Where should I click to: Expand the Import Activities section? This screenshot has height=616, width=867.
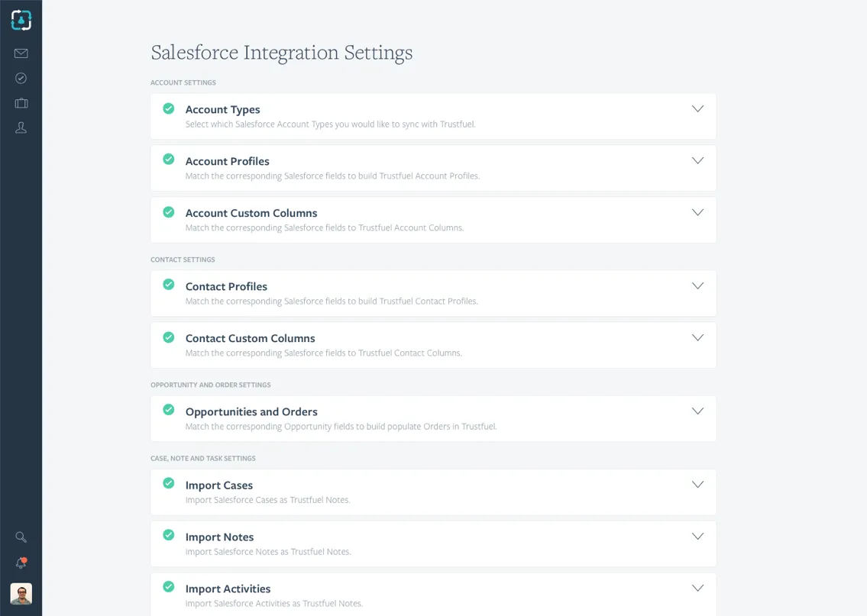[x=697, y=588]
